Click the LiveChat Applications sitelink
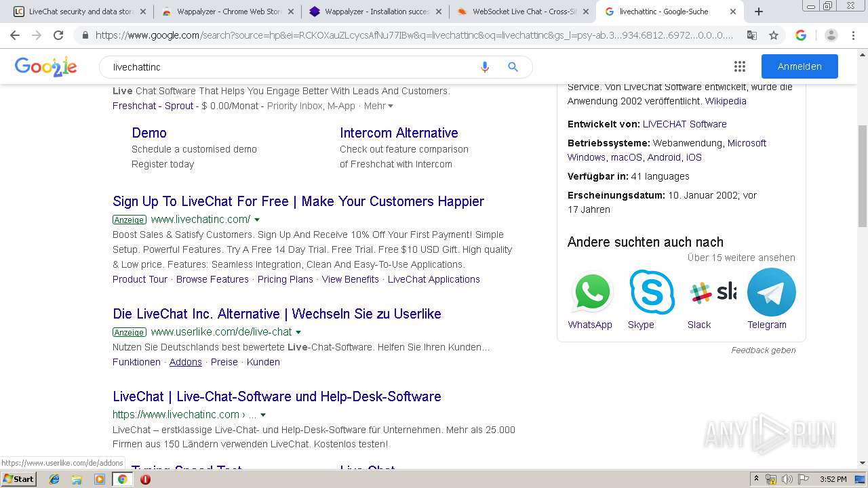Screen dimensions: 868x488 click(434, 279)
